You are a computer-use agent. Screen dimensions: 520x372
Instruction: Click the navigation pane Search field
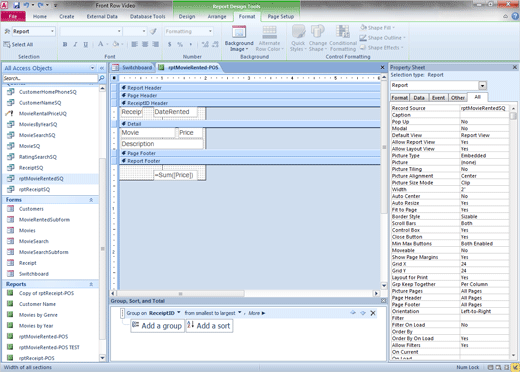click(x=50, y=78)
